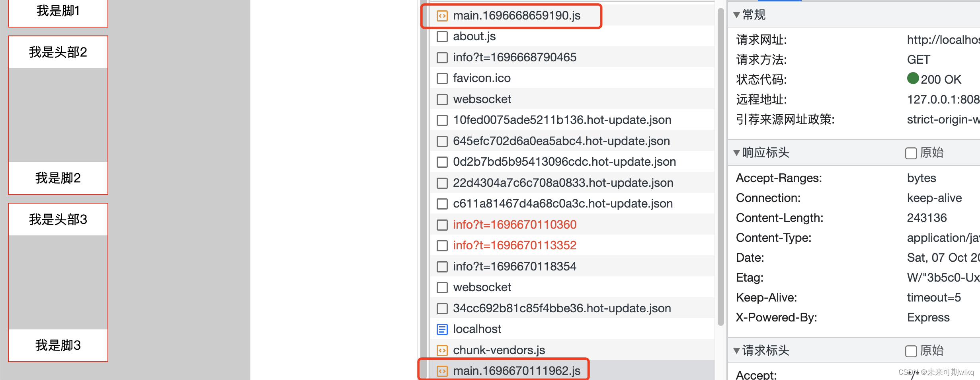Open 10fed0075ade5211b136.hot-update.json request
The width and height of the screenshot is (980, 380).
pos(562,120)
